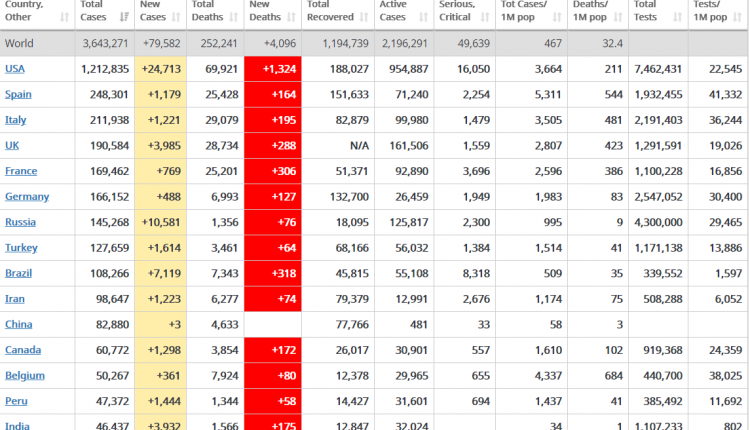The width and height of the screenshot is (750, 430).
Task: Select Germany total tests 2,547,052
Action: pos(658,197)
